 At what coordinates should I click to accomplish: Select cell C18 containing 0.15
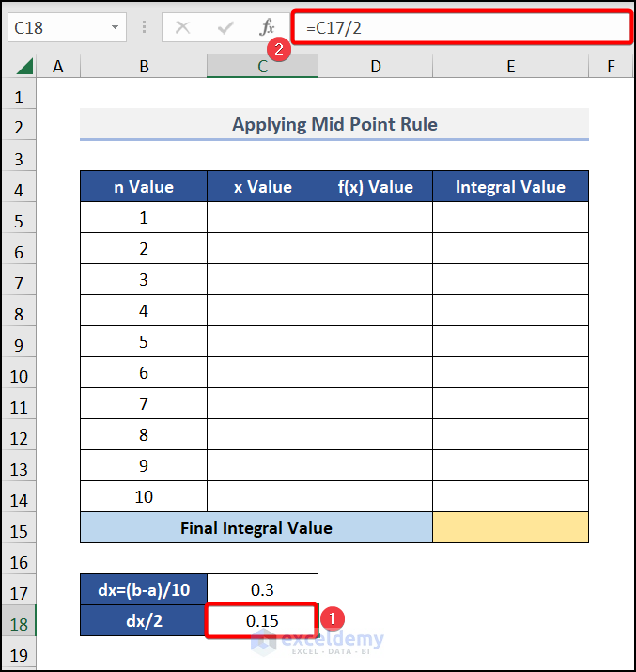click(262, 620)
